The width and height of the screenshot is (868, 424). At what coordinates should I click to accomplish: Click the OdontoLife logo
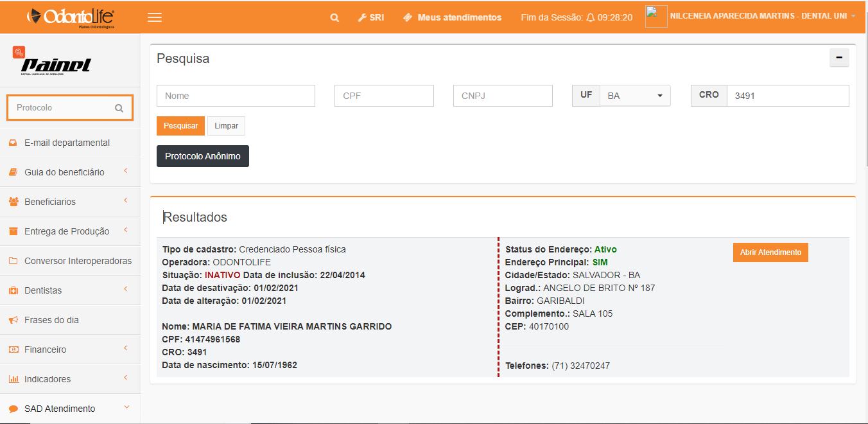click(71, 17)
